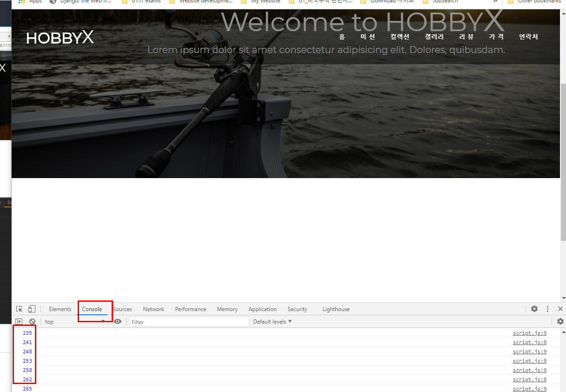Screen dimensions: 566x392
Task: Click the page's vertical scrollbar thumb
Action: click(x=563, y=161)
